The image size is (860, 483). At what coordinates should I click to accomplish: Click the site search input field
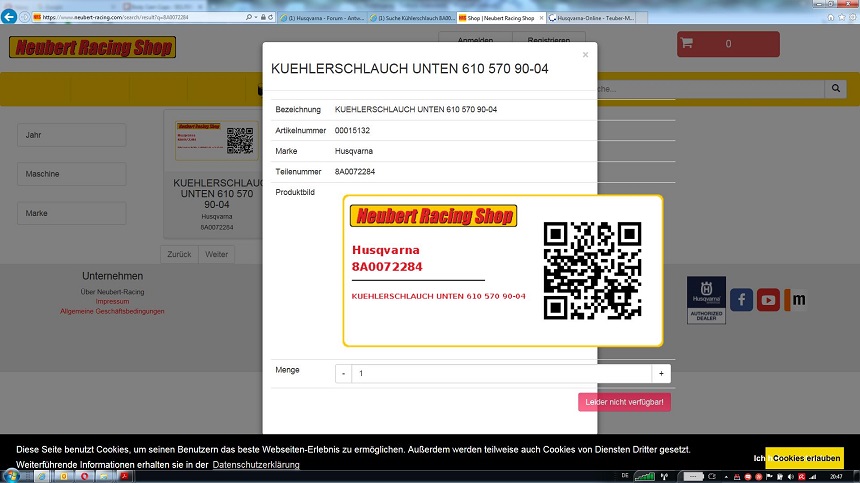coord(711,88)
